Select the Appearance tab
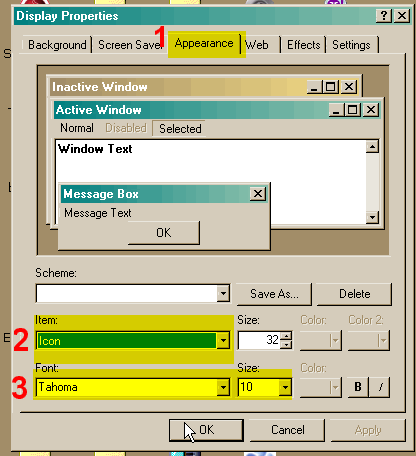Screen dimensions: 416x456 click(204, 43)
